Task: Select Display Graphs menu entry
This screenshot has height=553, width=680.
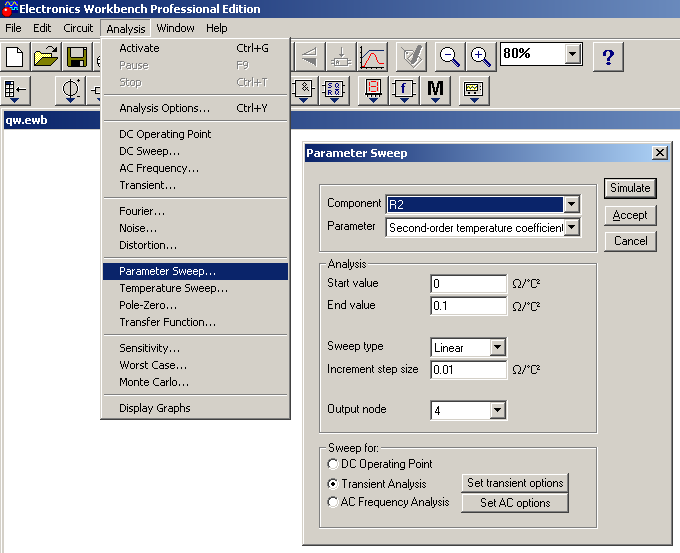Action: [196, 408]
